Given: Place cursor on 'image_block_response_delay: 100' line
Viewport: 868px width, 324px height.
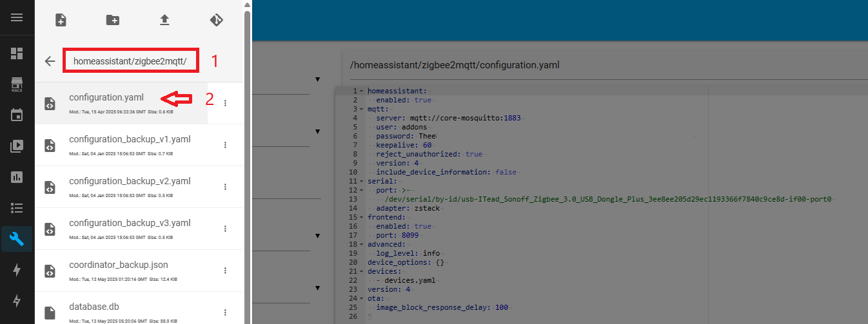Looking at the screenshot, I should pos(442,308).
